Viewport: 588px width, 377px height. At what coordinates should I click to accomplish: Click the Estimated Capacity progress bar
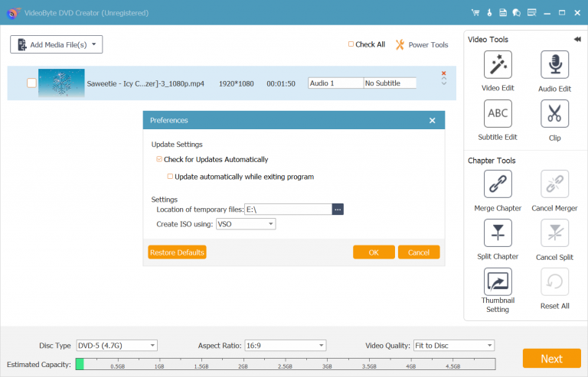(x=286, y=364)
